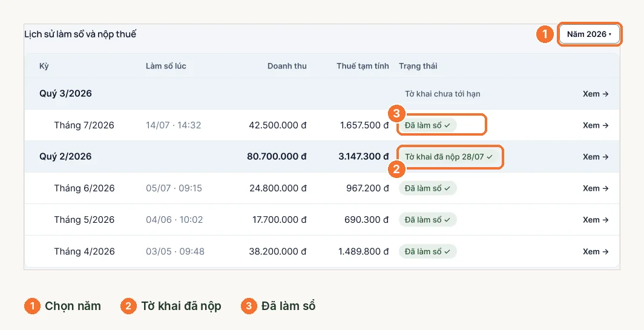This screenshot has height=330, width=644.
Task: Click the Lịch sử làm sổ và nộp thuế heading
Action: click(x=80, y=35)
